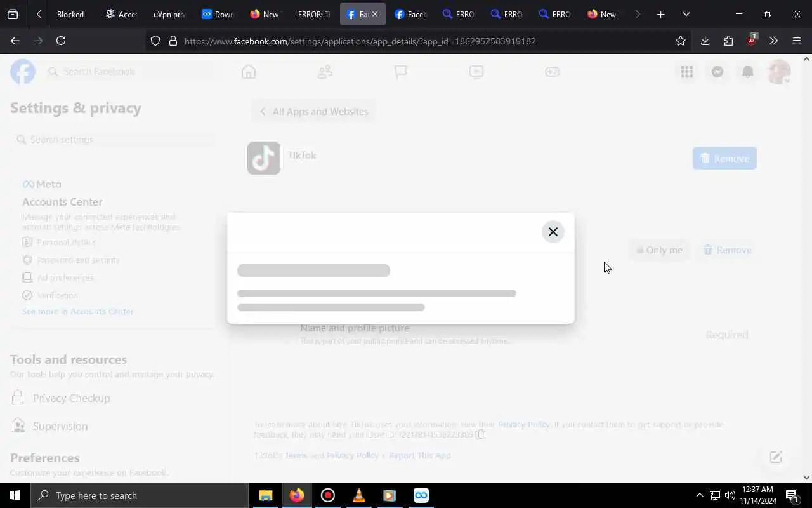This screenshot has width=812, height=508.
Task: Switch to the ERROR: T tab
Action: click(313, 14)
